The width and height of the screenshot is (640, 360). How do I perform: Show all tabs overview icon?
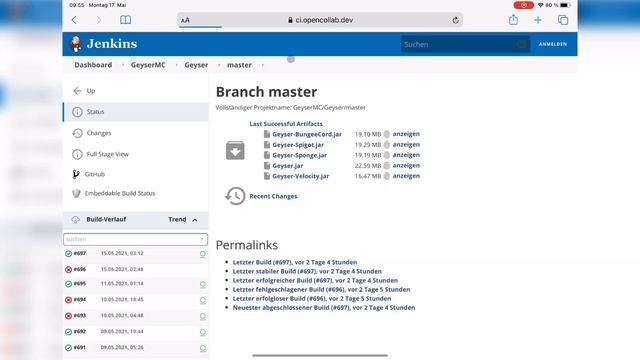563,20
